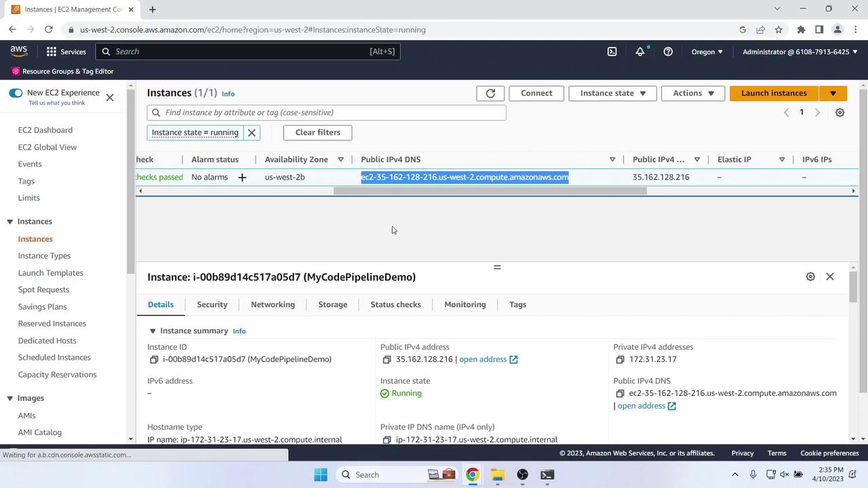Image resolution: width=868 pixels, height=488 pixels.
Task: Open the notifications bell
Action: (x=640, y=52)
